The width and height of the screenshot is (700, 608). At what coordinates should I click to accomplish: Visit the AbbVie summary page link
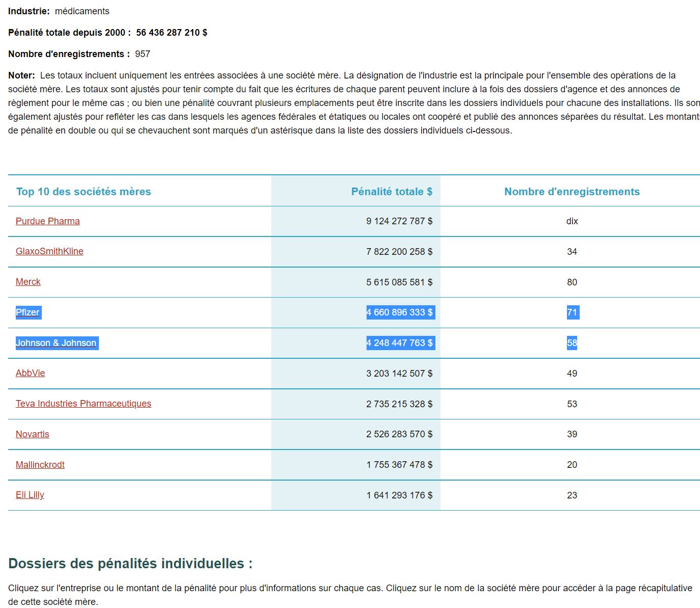[x=30, y=373]
